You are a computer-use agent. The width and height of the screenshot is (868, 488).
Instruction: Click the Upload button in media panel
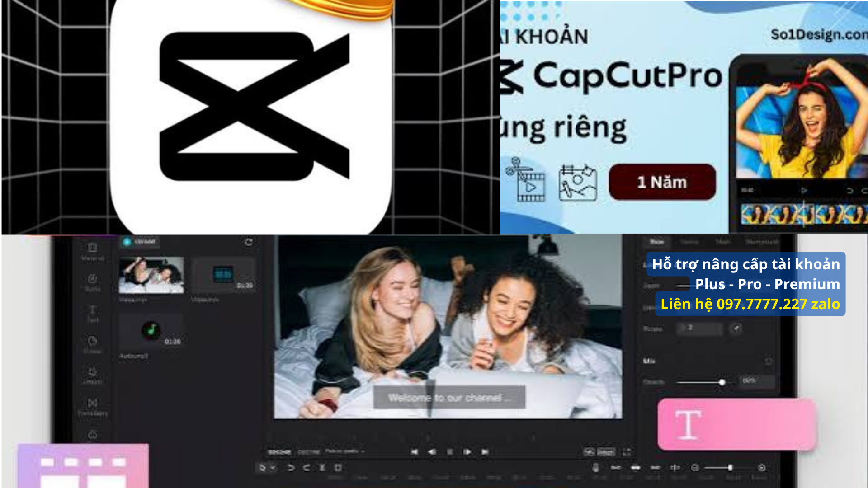point(140,242)
